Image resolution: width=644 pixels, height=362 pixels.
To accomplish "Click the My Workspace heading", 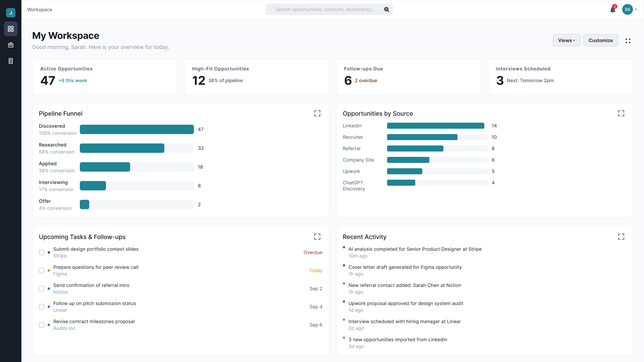I will (x=66, y=36).
